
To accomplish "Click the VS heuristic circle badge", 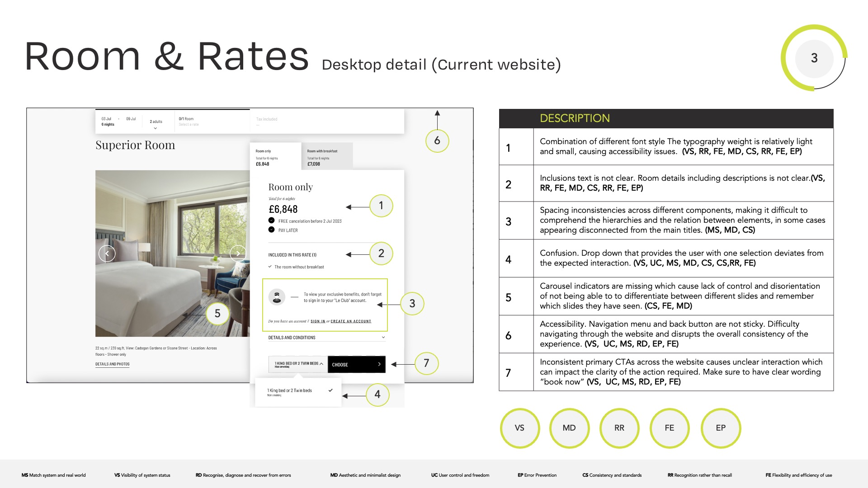I will [x=519, y=428].
